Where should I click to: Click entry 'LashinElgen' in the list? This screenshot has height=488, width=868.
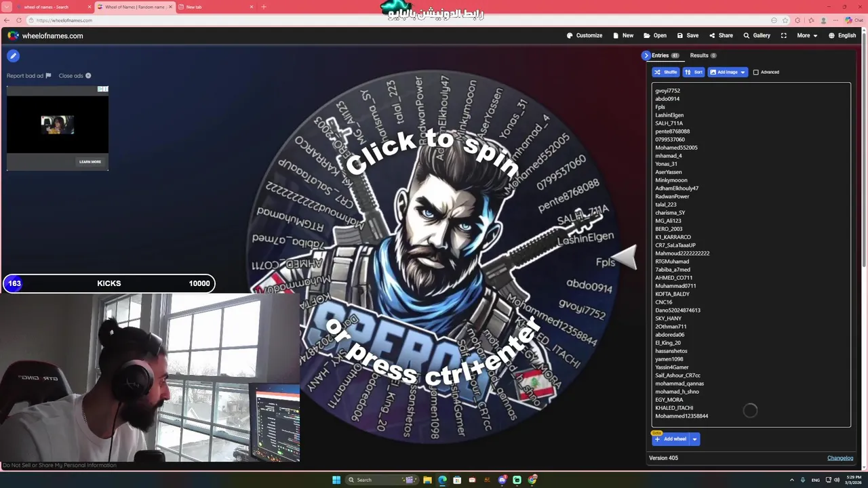pos(669,115)
